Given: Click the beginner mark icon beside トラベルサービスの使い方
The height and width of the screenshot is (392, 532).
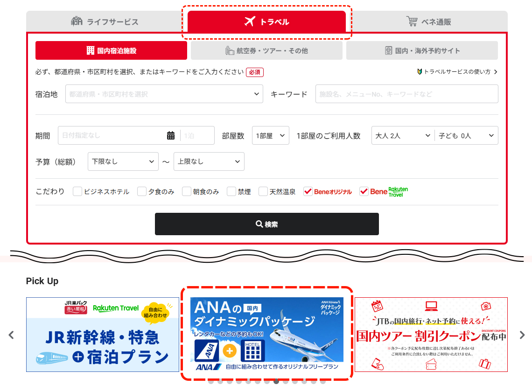Looking at the screenshot, I should (x=420, y=71).
